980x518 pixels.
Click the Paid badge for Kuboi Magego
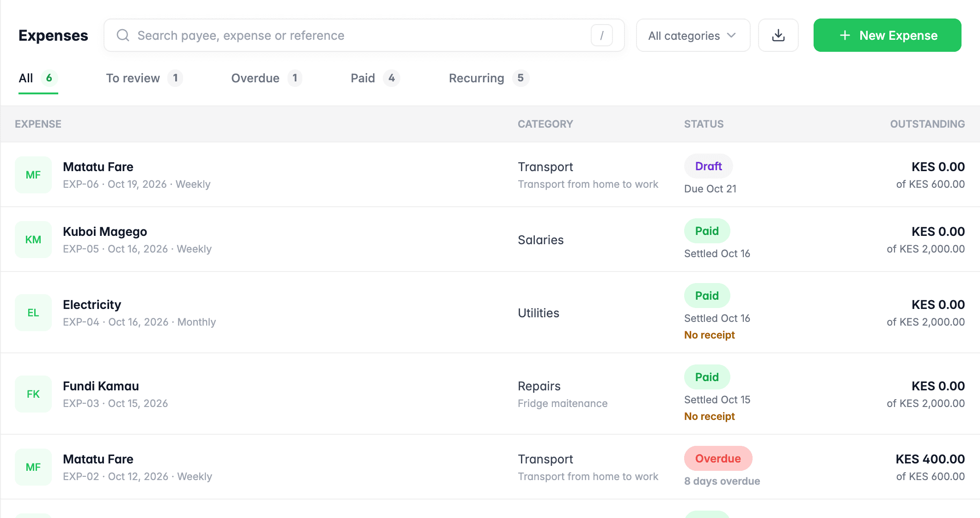(707, 231)
